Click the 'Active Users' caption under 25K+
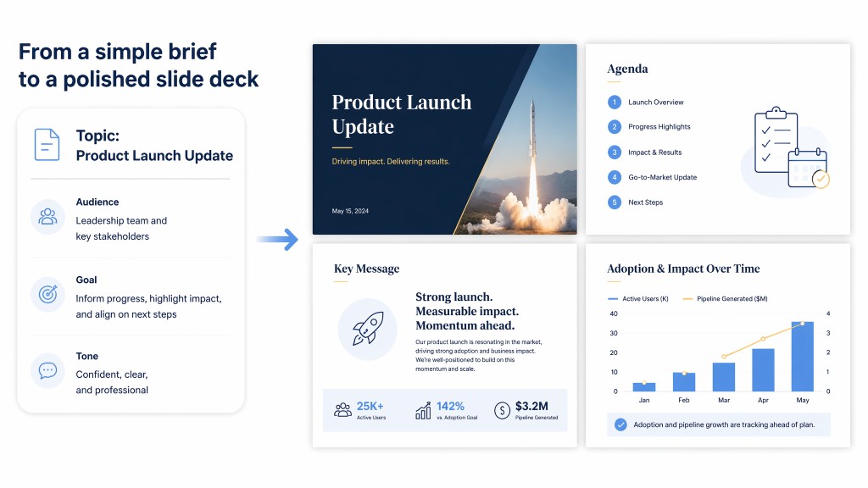The width and height of the screenshot is (868, 488). coord(371,418)
